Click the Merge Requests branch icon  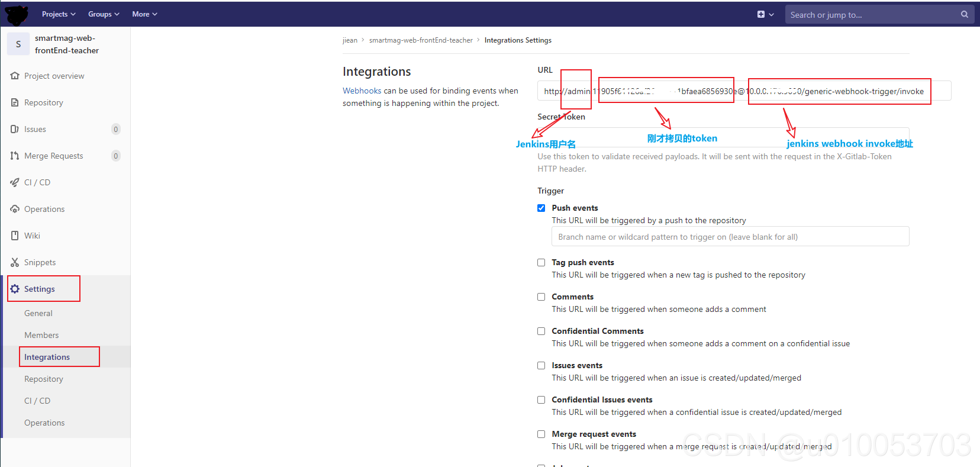pos(15,156)
